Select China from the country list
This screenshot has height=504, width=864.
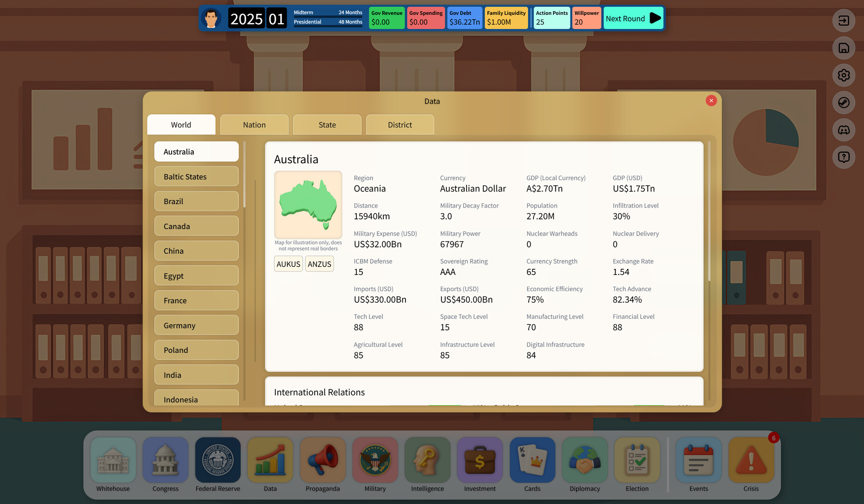[x=196, y=251]
